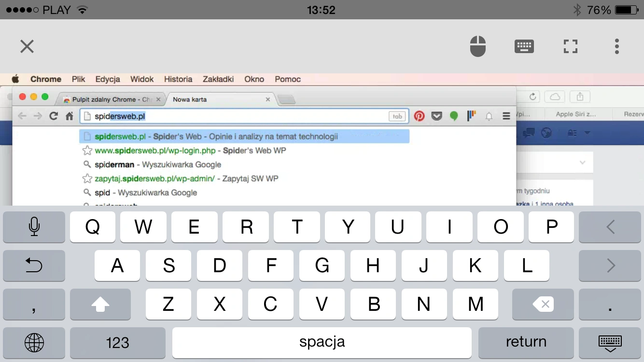Screen dimensions: 644x362
Task: Open Facebook privacy lock icon
Action: (x=573, y=133)
